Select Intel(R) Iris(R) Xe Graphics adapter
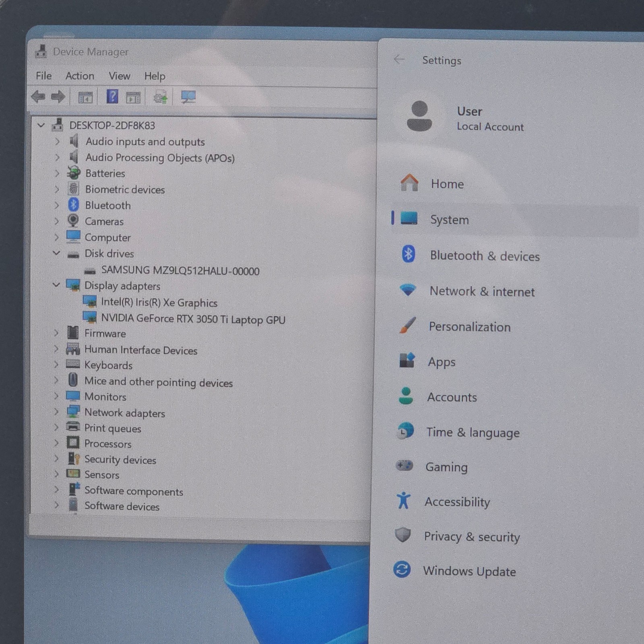The height and width of the screenshot is (644, 644). tap(159, 302)
